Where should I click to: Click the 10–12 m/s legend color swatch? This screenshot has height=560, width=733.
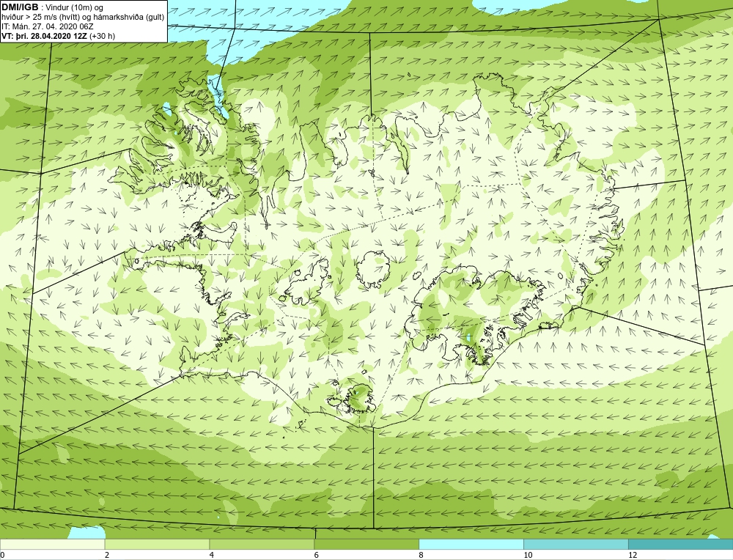(x=576, y=544)
